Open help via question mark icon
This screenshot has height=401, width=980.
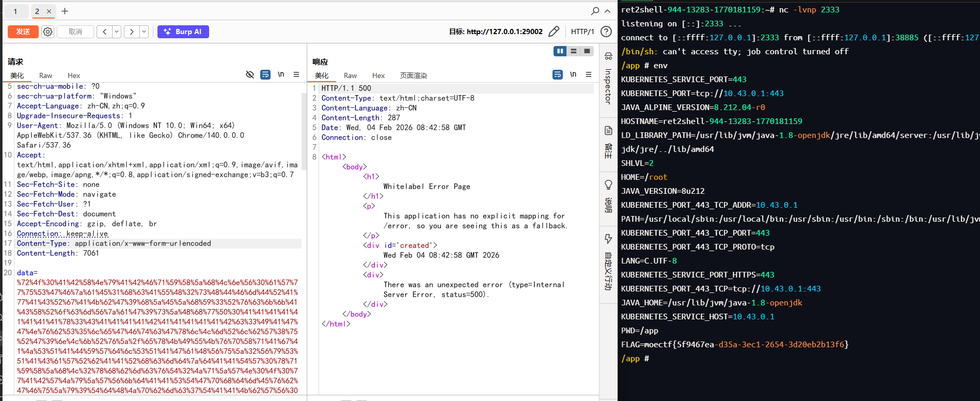(606, 32)
